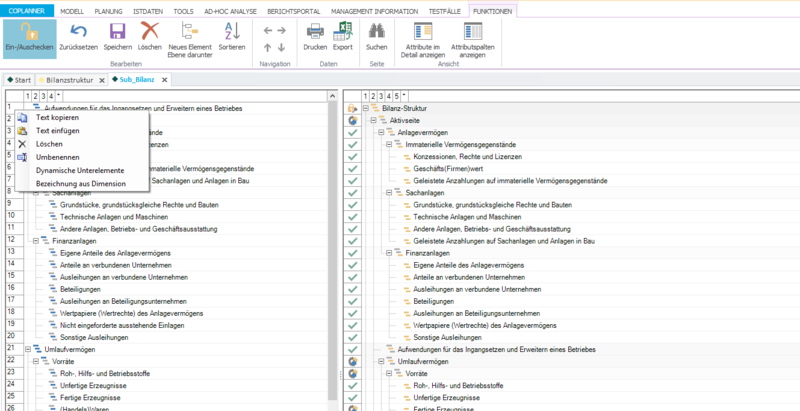Click the Löschen red X in the ribbon
800x411 pixels.
[x=149, y=32]
